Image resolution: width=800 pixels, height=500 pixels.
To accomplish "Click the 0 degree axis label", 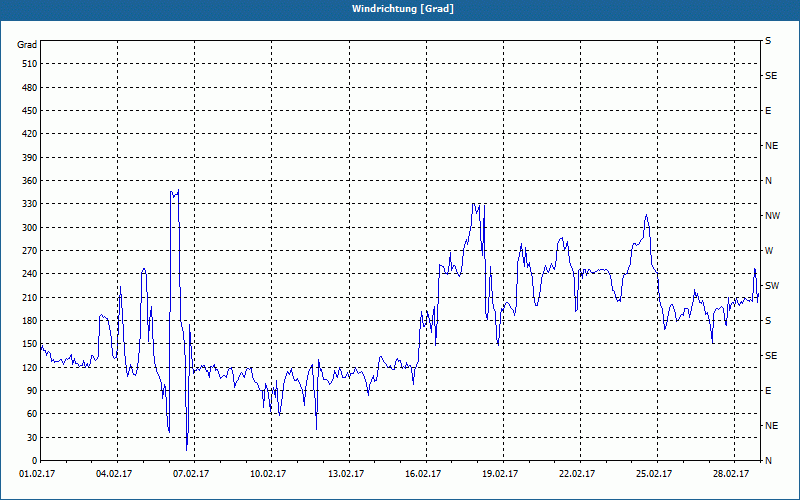I will pyautogui.click(x=35, y=461).
